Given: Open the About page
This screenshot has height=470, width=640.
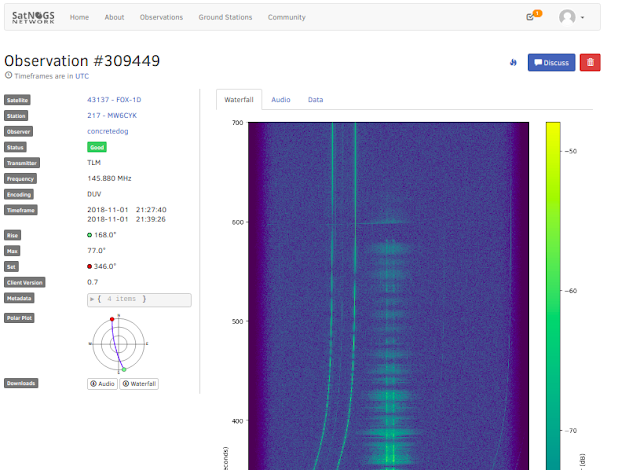Looking at the screenshot, I should 114,17.
